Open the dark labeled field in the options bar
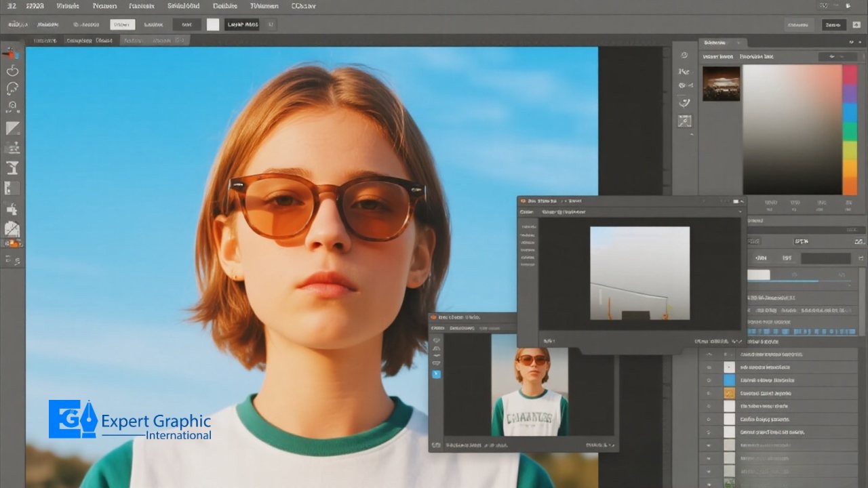 [242, 24]
